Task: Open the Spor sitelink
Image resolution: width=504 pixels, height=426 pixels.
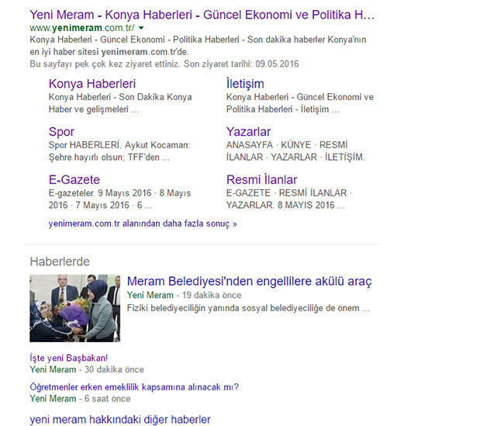Action: pyautogui.click(x=61, y=132)
